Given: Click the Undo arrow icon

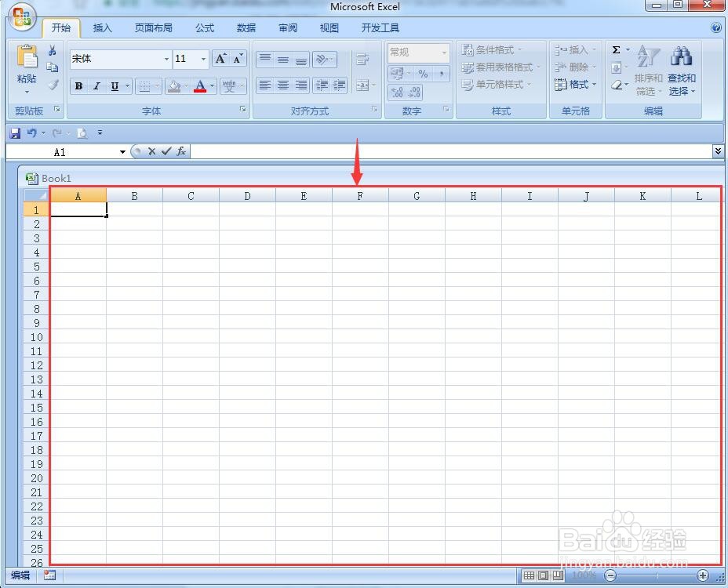Looking at the screenshot, I should pos(31,133).
